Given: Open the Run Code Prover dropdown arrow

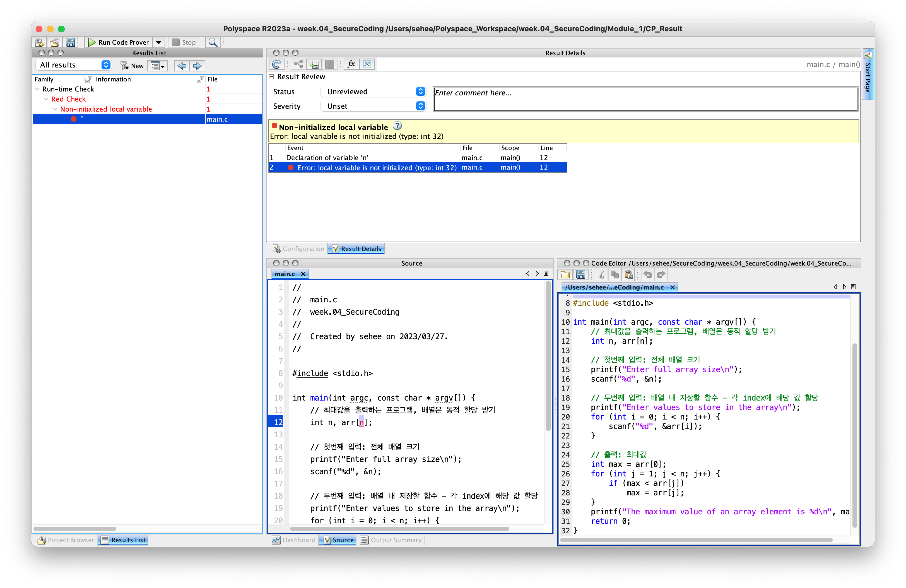Looking at the screenshot, I should tap(159, 42).
